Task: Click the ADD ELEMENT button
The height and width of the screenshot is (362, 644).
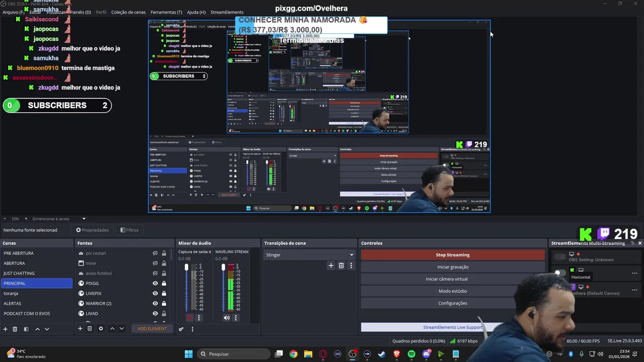Action: tap(152, 329)
